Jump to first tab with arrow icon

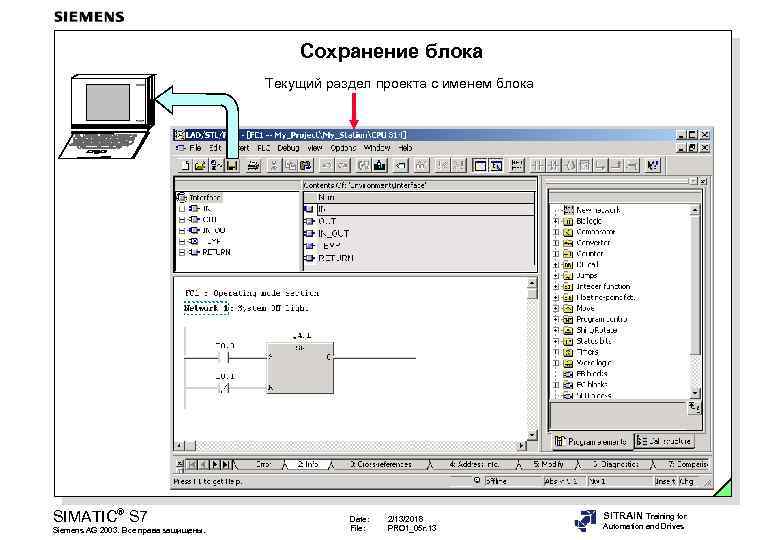(193, 464)
